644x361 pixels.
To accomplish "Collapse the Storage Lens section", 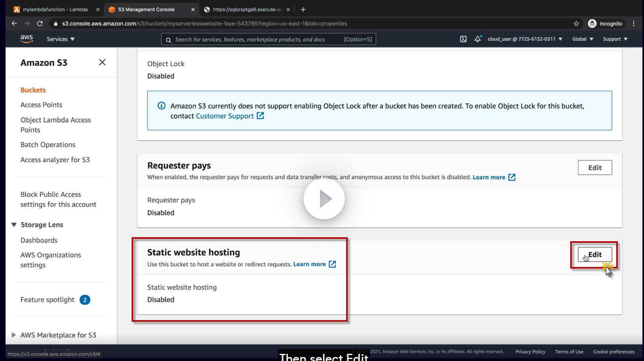I will [14, 225].
